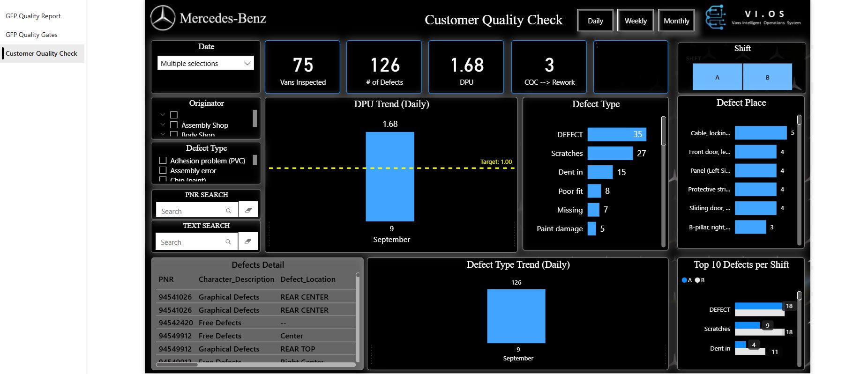Open the Date multiple selections dropdown
868x374 pixels.
(205, 63)
